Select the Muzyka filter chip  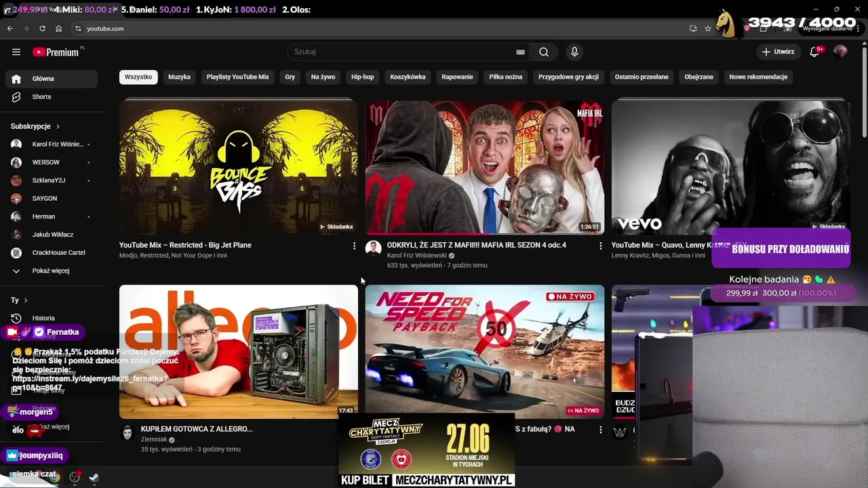click(x=179, y=77)
